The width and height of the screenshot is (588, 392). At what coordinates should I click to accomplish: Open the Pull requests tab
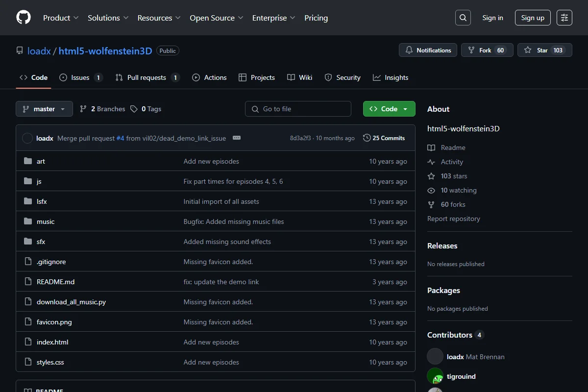pos(147,77)
